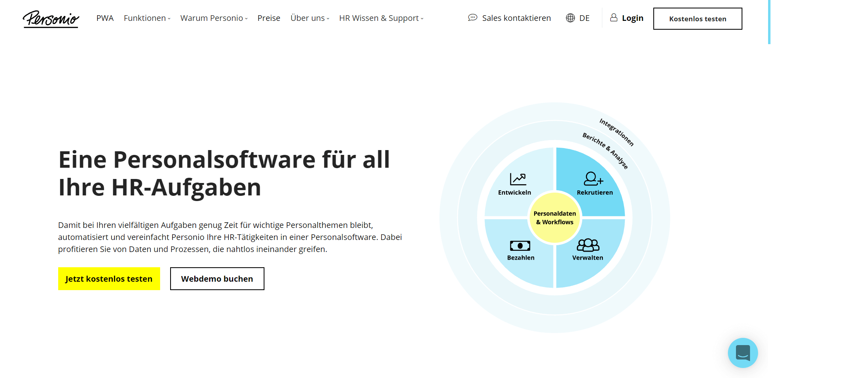
Task: Expand the Funktionen dropdown menu
Action: [x=147, y=18]
